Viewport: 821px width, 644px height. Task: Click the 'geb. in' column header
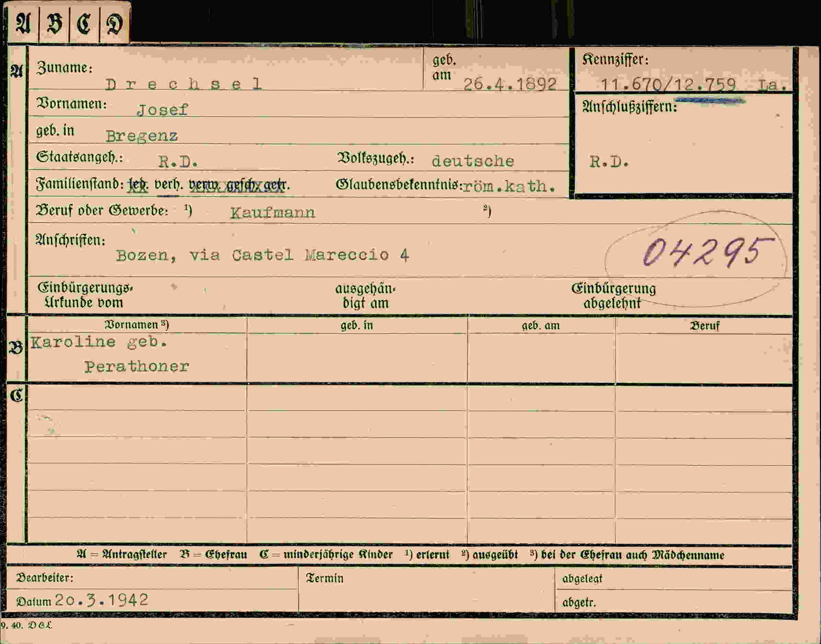pos(357,325)
